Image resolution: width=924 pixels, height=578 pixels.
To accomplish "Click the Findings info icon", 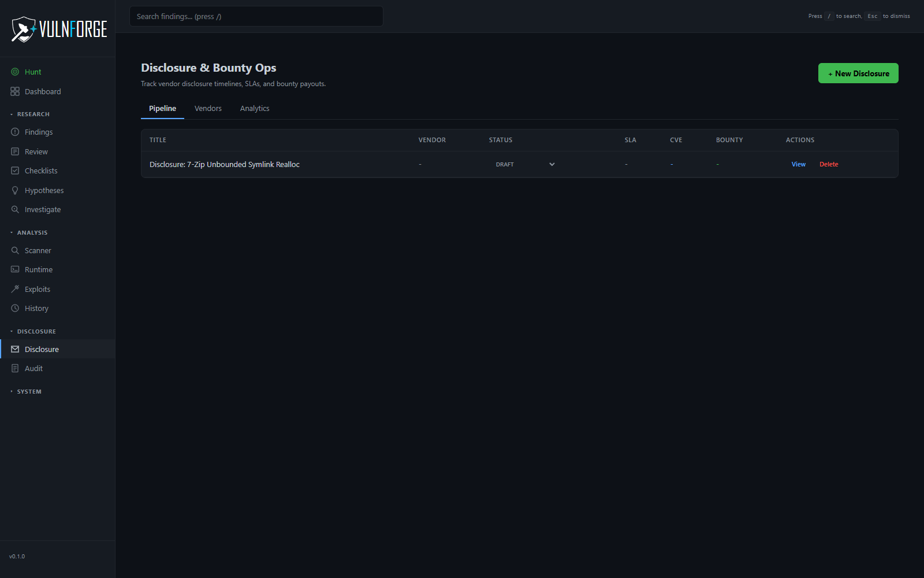I will pos(15,132).
